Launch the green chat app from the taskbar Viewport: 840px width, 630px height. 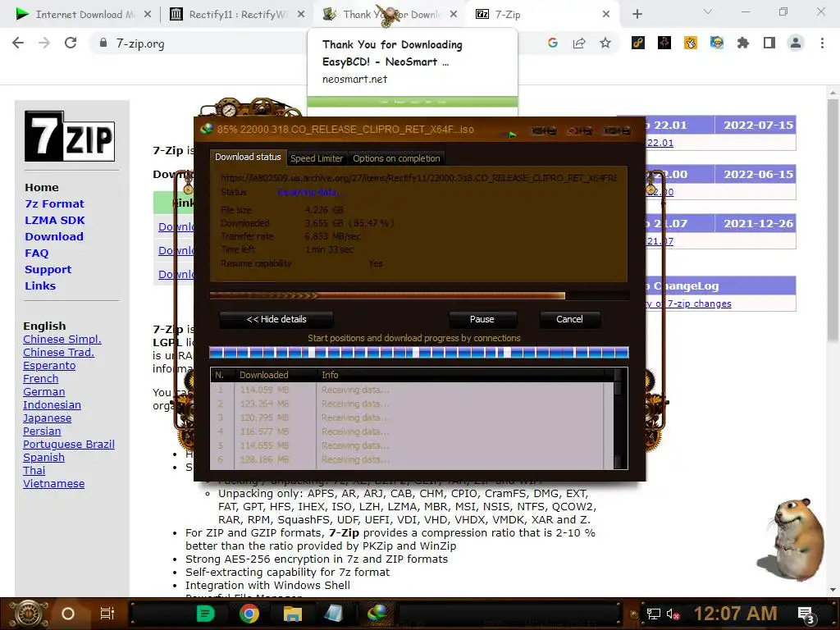click(x=205, y=614)
